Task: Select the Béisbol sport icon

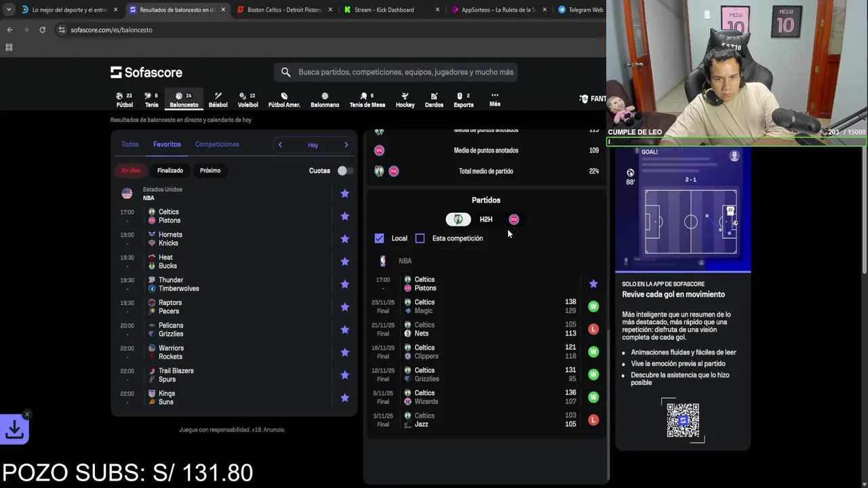Action: tap(218, 100)
